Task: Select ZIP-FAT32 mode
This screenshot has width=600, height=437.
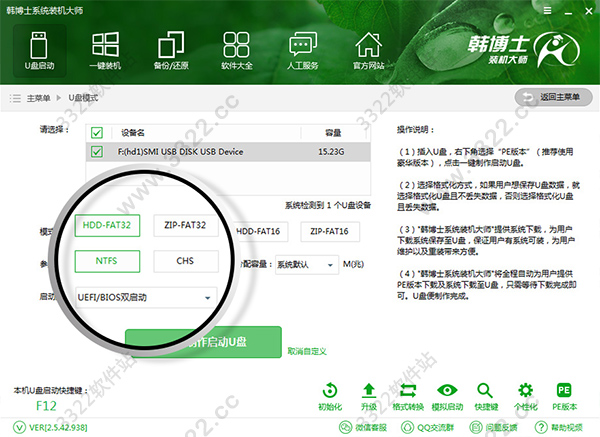Action: point(186,225)
